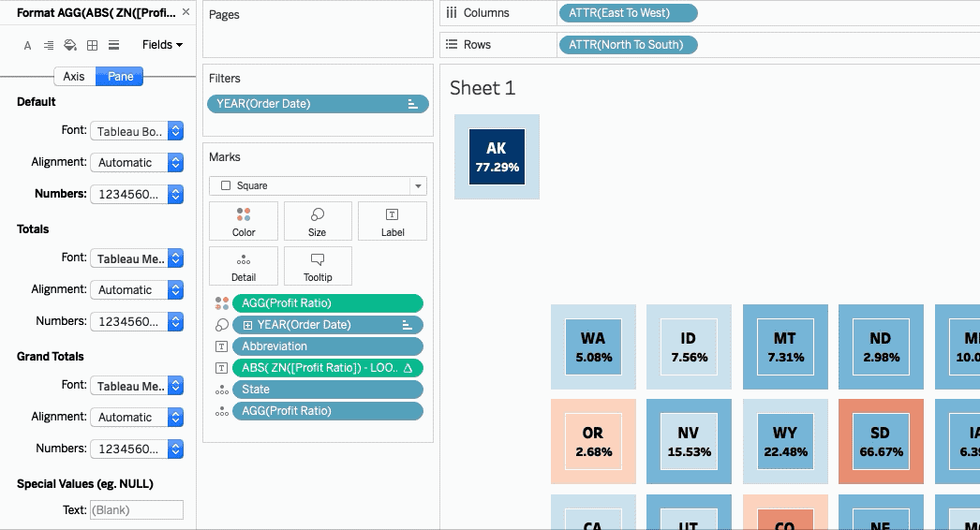Open the Square mark type dropdown
The image size is (980, 530).
(x=318, y=185)
